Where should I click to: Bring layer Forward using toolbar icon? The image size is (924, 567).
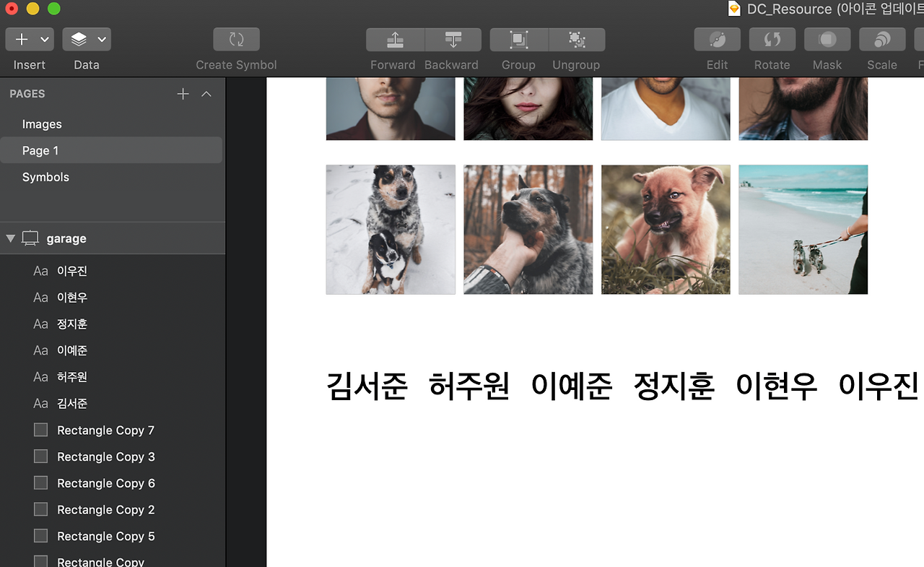(395, 40)
